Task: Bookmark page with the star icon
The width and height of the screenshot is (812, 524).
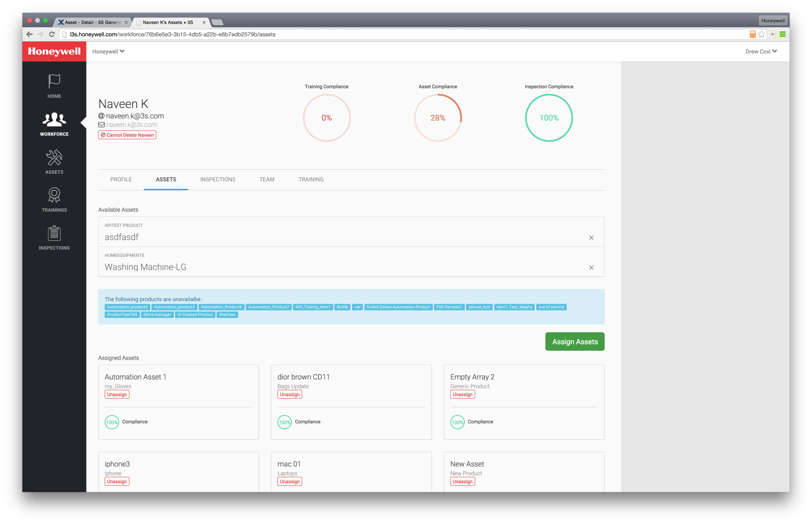Action: coord(762,34)
